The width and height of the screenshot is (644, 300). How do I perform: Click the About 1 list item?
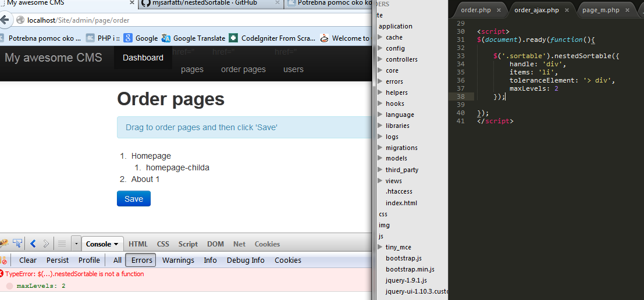coord(145,179)
